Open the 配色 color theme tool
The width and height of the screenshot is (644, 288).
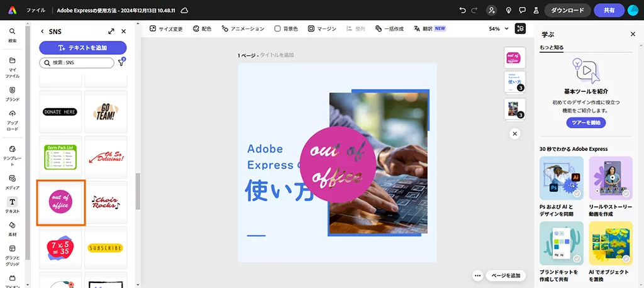(x=202, y=29)
